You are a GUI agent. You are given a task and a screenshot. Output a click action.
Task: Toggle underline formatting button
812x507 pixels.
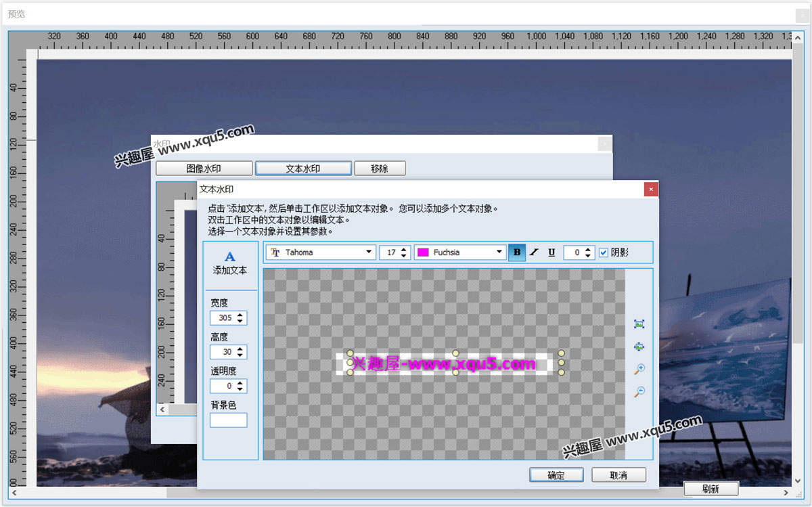pos(551,252)
